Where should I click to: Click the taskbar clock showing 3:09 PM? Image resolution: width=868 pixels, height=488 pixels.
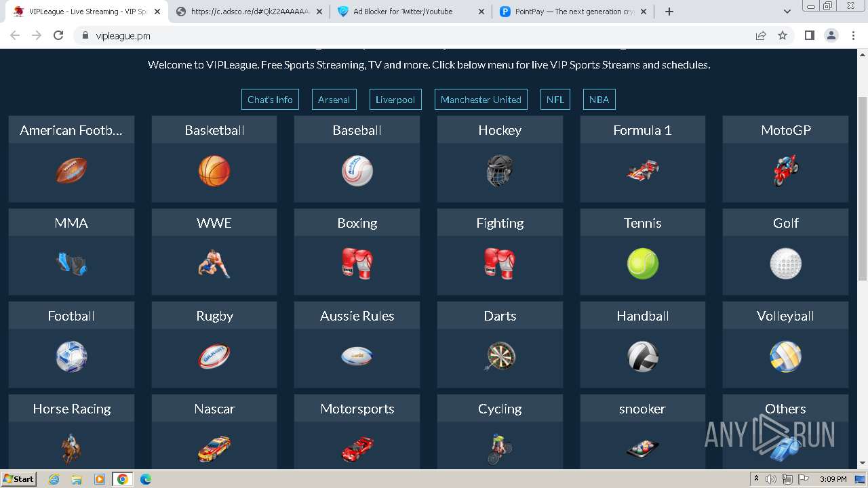(833, 479)
